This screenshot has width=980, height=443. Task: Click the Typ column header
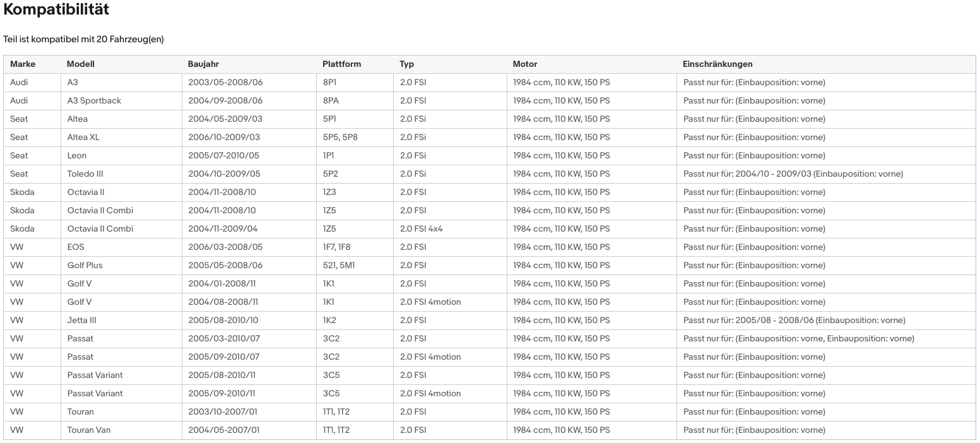(406, 64)
